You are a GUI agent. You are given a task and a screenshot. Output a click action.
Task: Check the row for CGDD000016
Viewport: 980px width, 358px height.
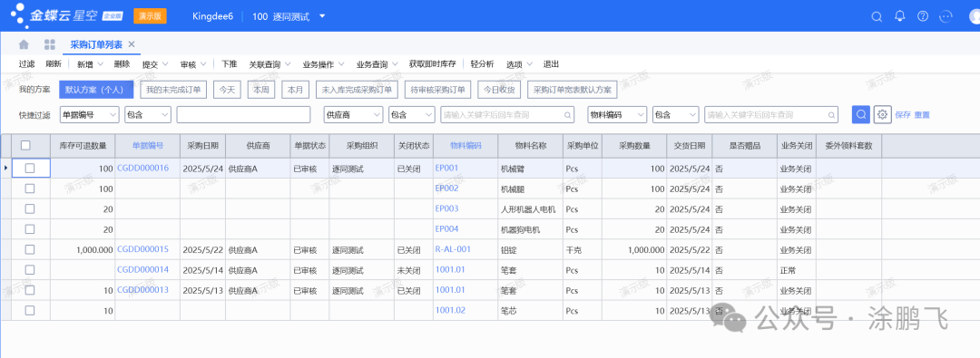coord(29,168)
